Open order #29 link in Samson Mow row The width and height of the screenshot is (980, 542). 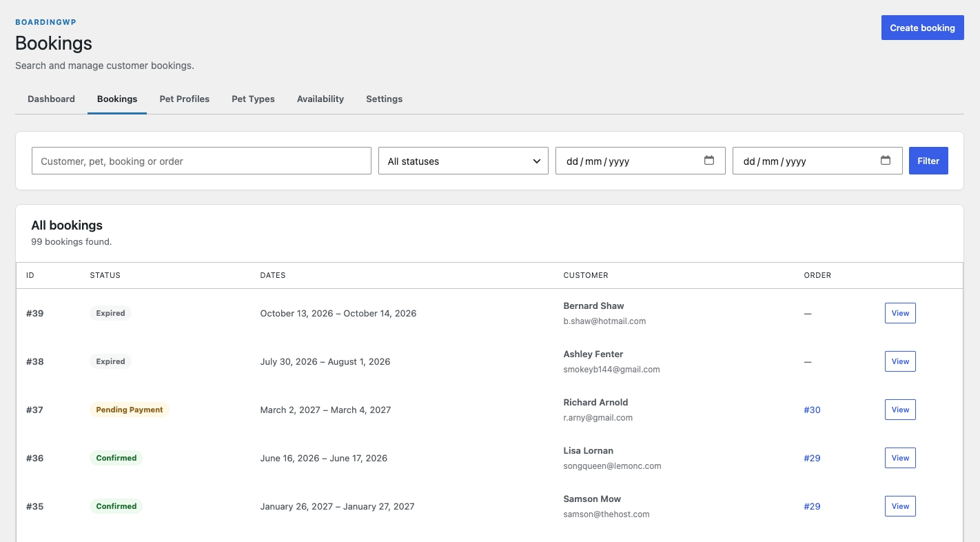[812, 506]
